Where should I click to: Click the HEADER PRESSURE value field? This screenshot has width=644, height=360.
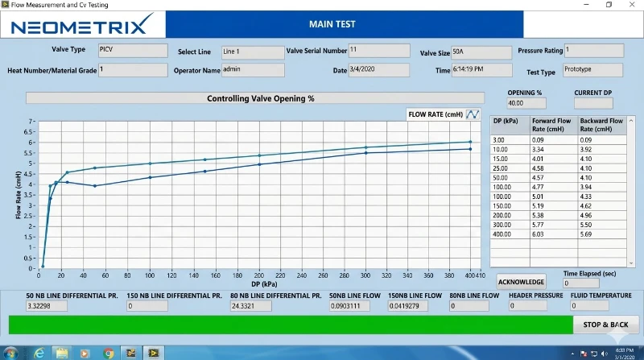[x=528, y=306]
